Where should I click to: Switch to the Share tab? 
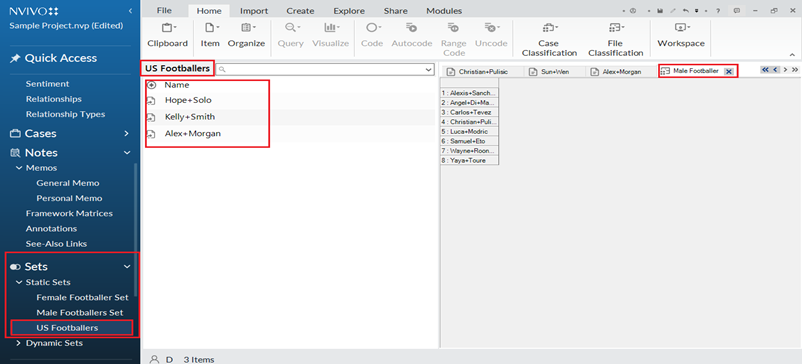click(395, 11)
